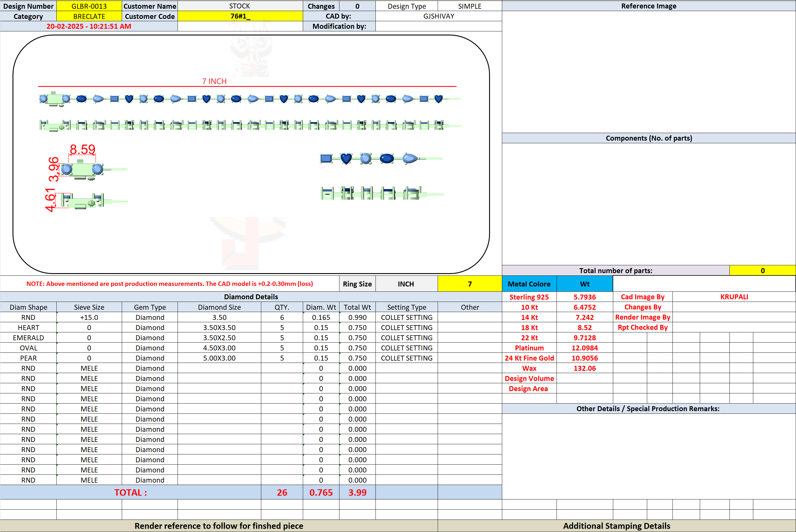
Task: Select 24 Kt Fine Gold weight 10.9056
Action: click(x=585, y=358)
